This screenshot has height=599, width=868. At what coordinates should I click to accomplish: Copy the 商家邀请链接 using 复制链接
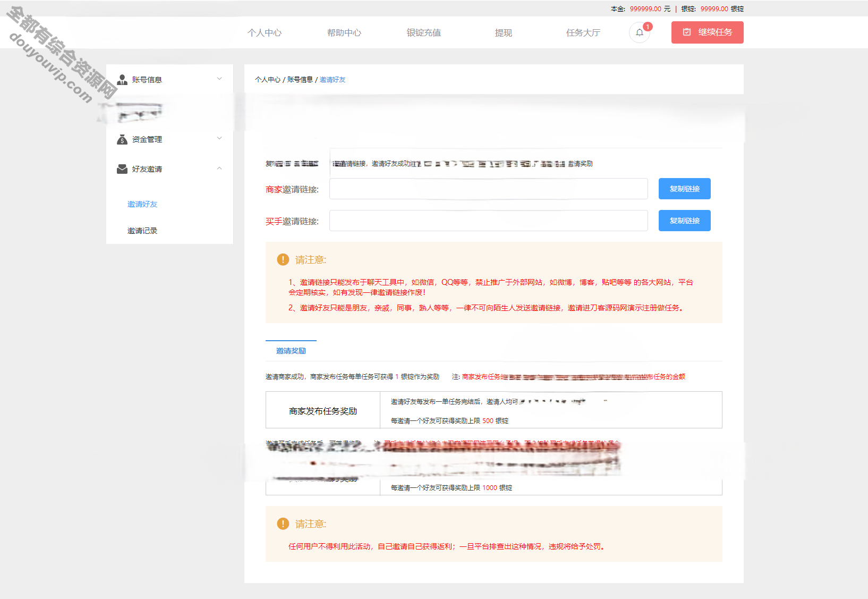pos(685,189)
